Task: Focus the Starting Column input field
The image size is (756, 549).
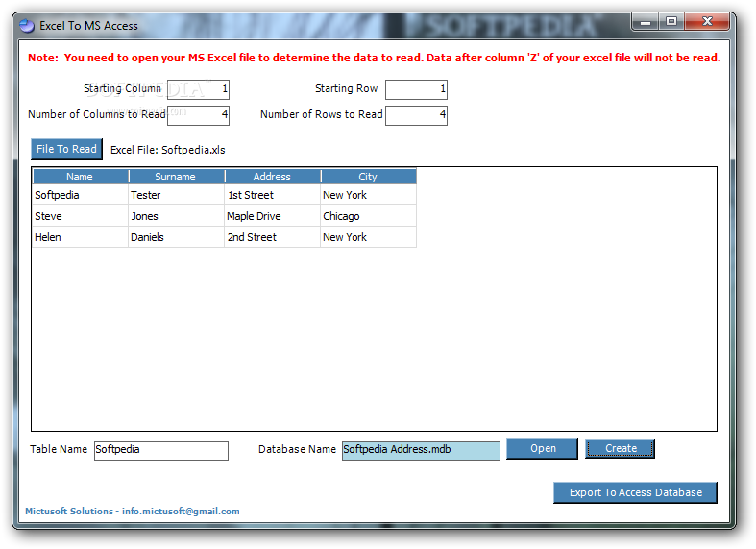Action: (x=198, y=89)
